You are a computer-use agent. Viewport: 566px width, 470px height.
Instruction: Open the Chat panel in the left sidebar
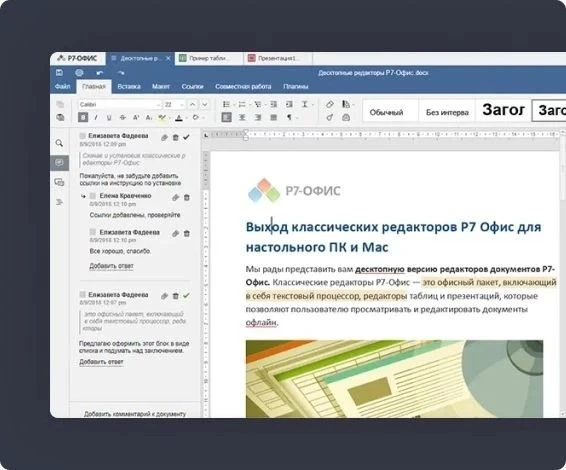59,182
